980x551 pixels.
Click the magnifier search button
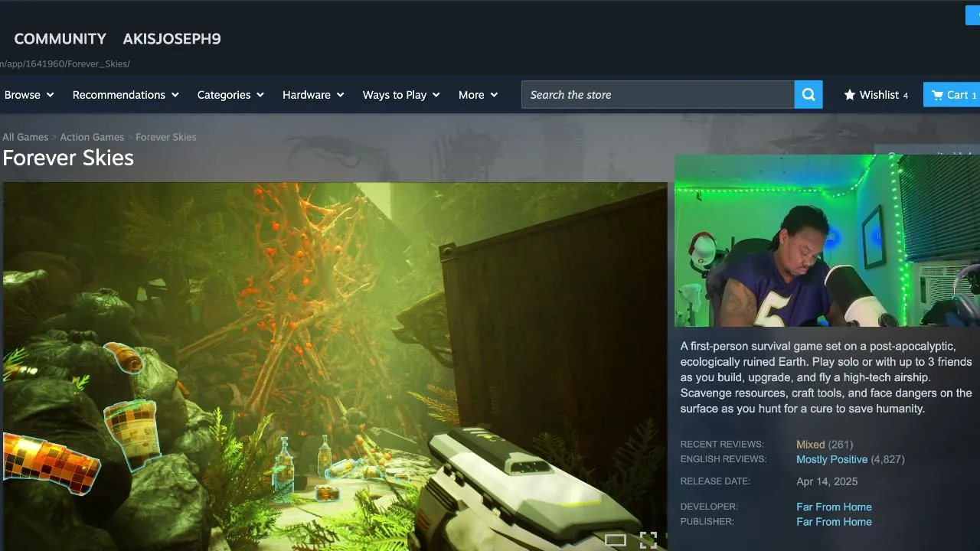[x=808, y=95]
